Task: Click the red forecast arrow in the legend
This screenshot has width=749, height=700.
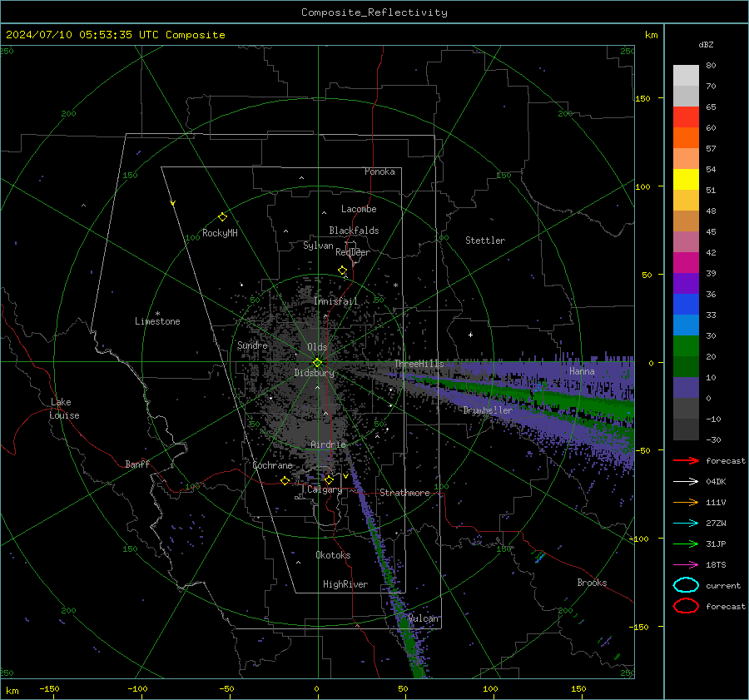Action: [x=686, y=460]
